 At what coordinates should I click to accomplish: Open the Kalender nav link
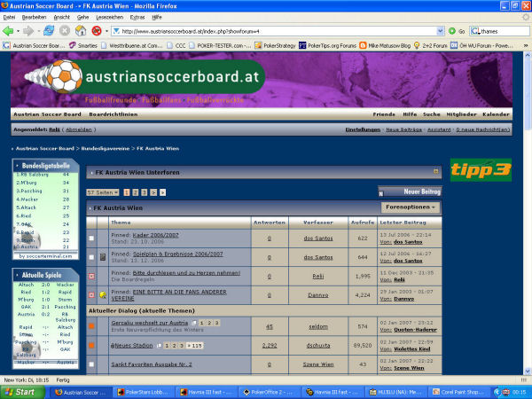496,114
